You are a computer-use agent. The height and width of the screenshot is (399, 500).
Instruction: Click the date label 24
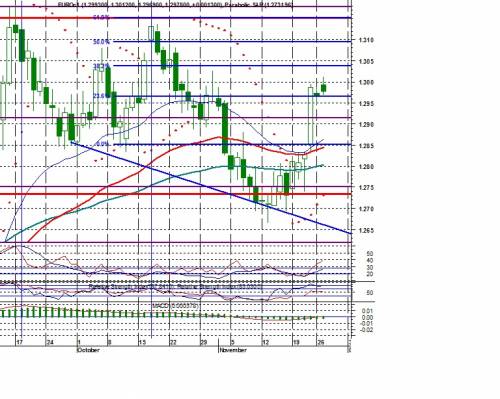(50, 342)
